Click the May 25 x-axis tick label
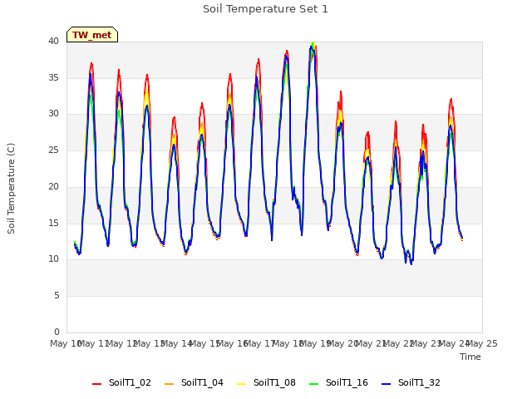The image size is (532, 399). pos(482,343)
